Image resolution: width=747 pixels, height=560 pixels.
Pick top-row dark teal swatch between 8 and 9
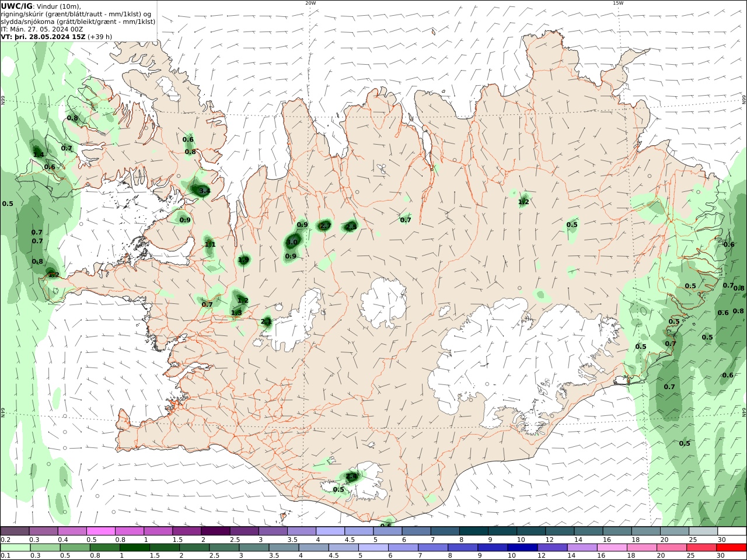tap(474, 531)
